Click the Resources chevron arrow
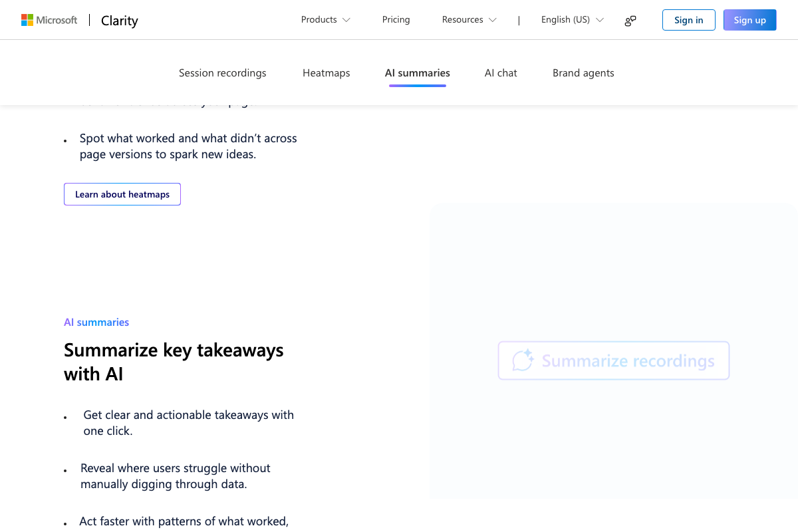 pos(493,20)
